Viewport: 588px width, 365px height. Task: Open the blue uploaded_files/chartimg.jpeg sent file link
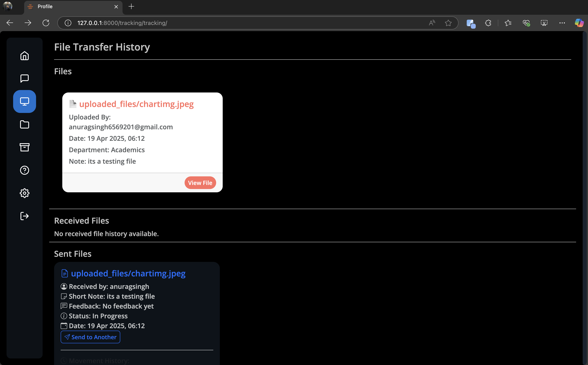point(128,274)
